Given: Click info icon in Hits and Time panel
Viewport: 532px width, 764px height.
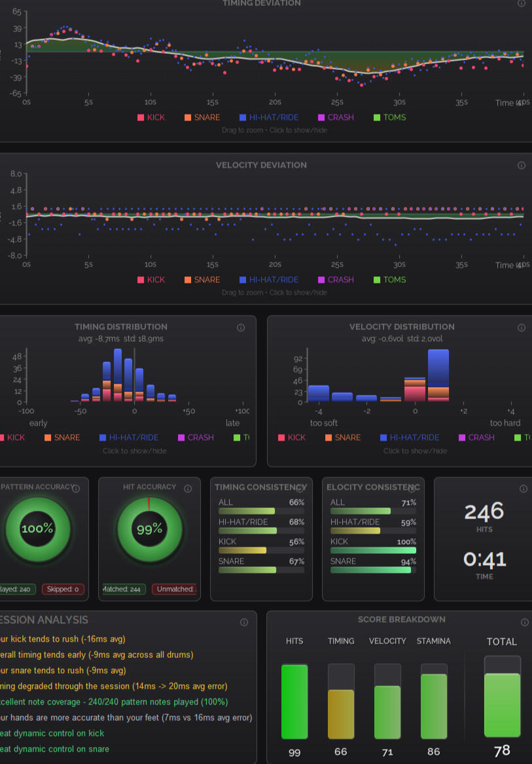Looking at the screenshot, I should [x=523, y=488].
